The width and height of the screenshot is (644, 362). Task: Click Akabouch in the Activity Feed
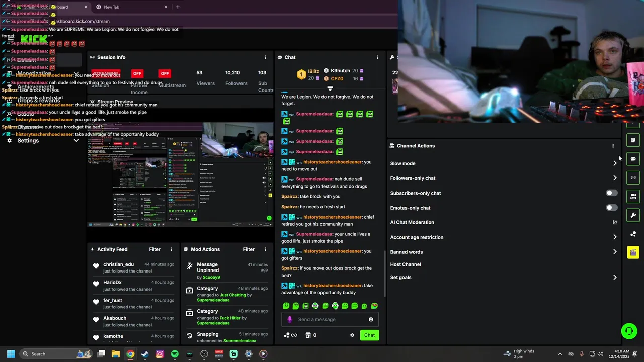115,318
